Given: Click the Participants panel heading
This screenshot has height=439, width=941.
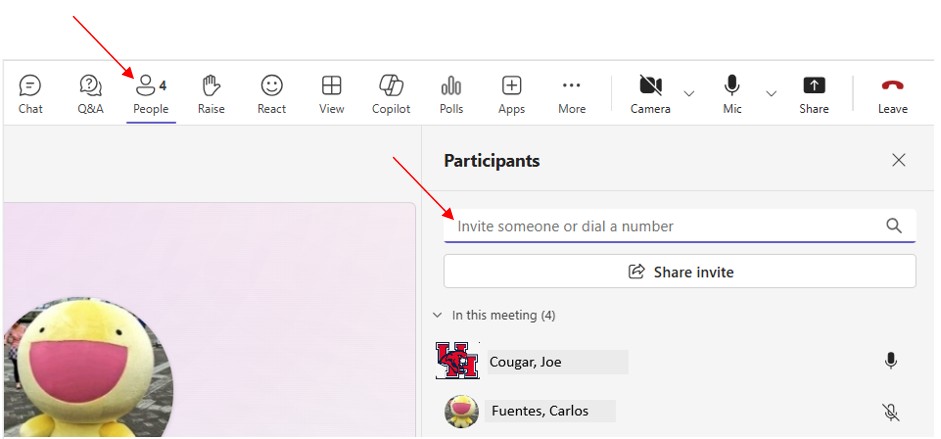Looking at the screenshot, I should tap(492, 161).
